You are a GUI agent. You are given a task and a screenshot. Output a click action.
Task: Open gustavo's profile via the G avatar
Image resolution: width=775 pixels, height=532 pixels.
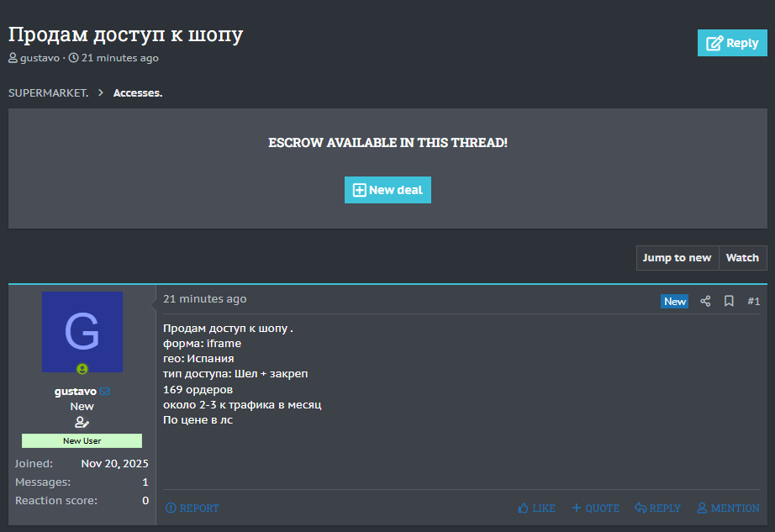(82, 332)
